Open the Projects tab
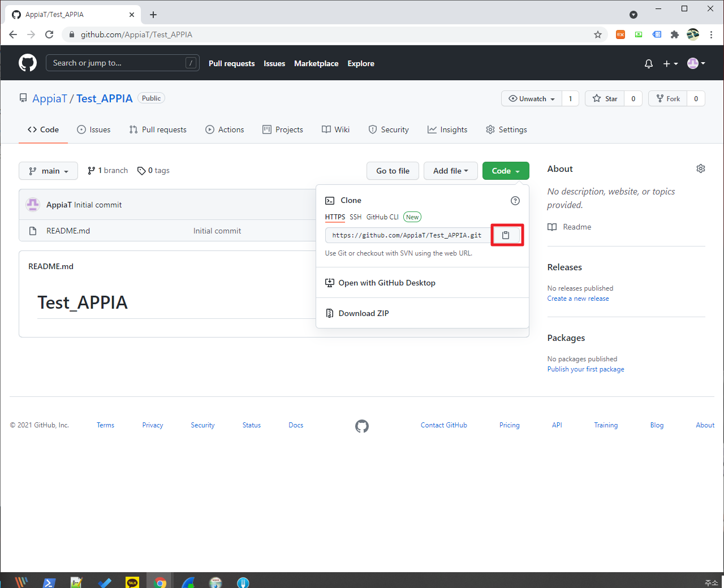This screenshot has width=724, height=588. [283, 129]
